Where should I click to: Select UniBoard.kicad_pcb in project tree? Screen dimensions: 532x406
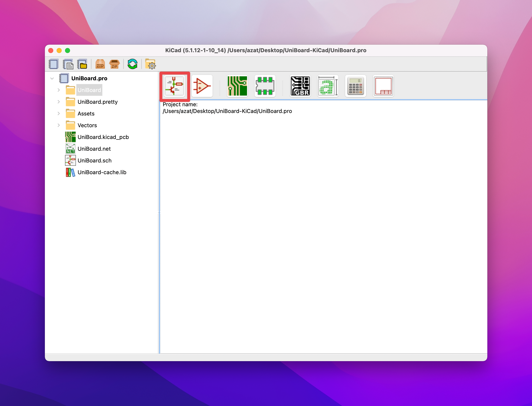tap(103, 137)
